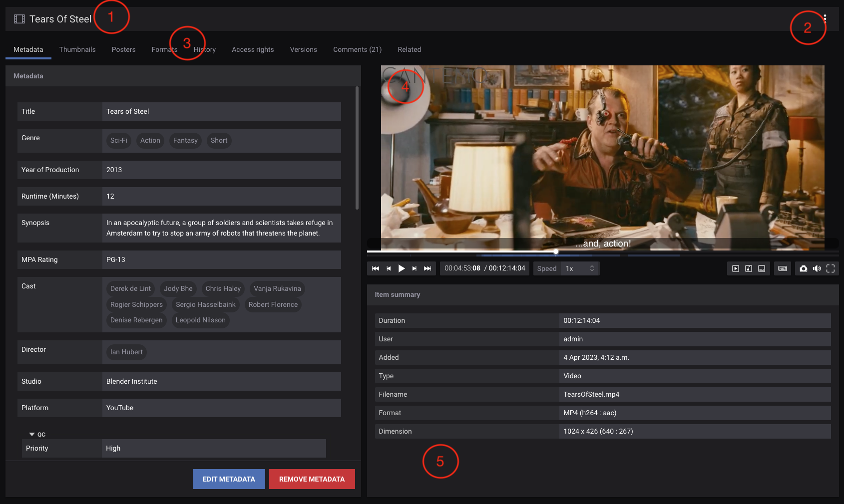Select cast member Derek de Lint

pyautogui.click(x=130, y=289)
